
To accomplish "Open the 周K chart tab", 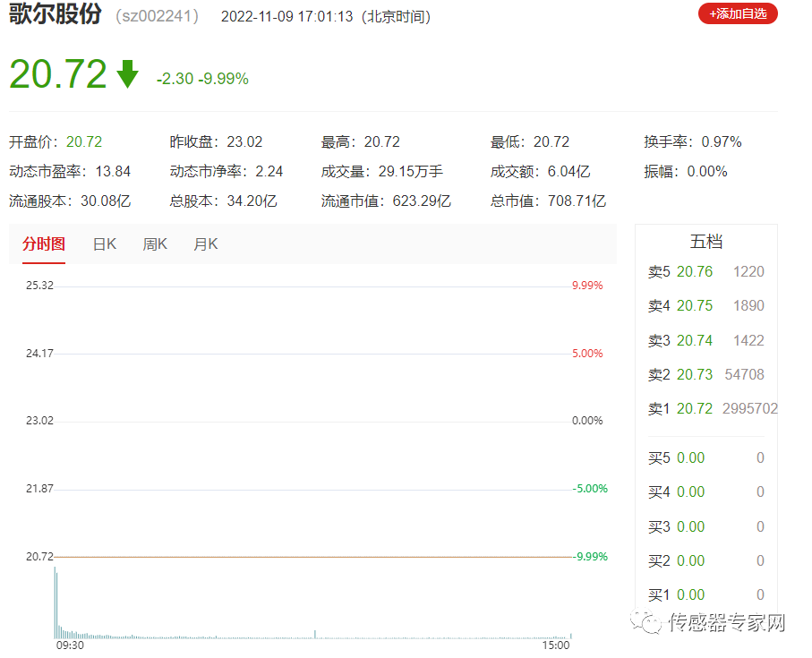I will click(155, 244).
